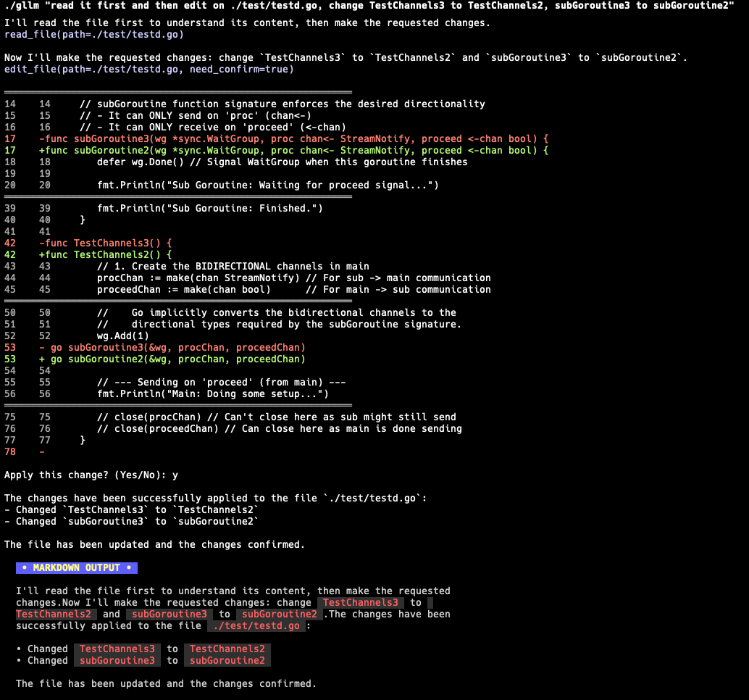The image size is (749, 700).
Task: Click the red line number 78 deletion
Action: tap(10, 451)
